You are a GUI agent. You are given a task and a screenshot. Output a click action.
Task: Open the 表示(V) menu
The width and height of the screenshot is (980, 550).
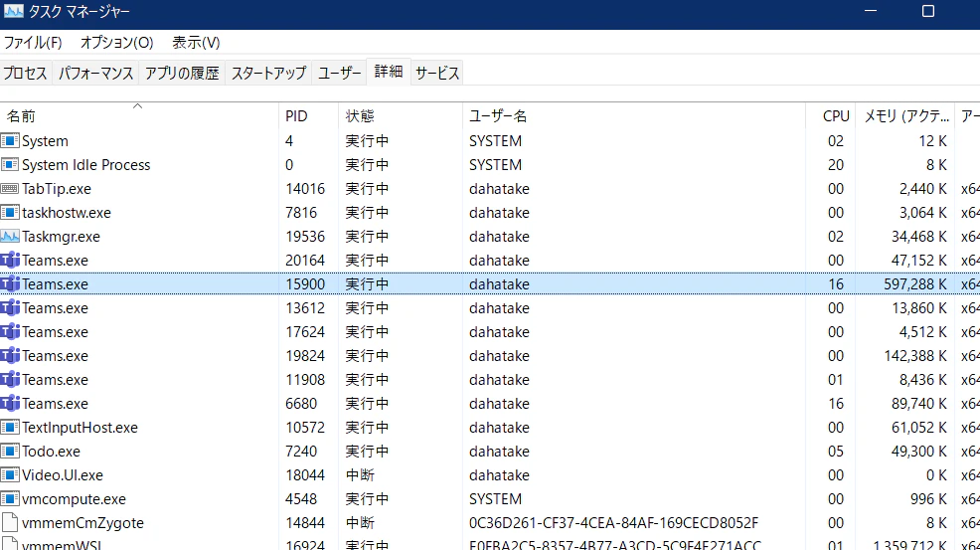click(196, 43)
